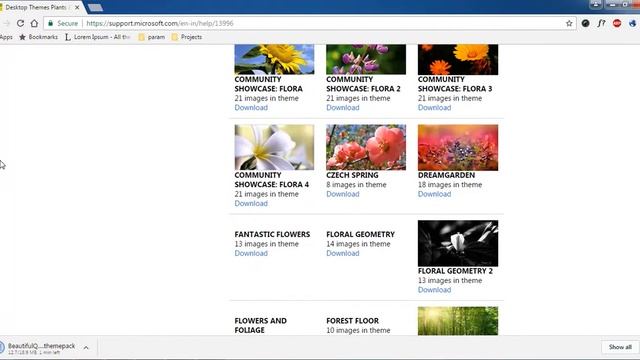Screen dimensions: 640x360
Task: Click the purple flowers Flora 2 thumbnail
Action: point(366,59)
